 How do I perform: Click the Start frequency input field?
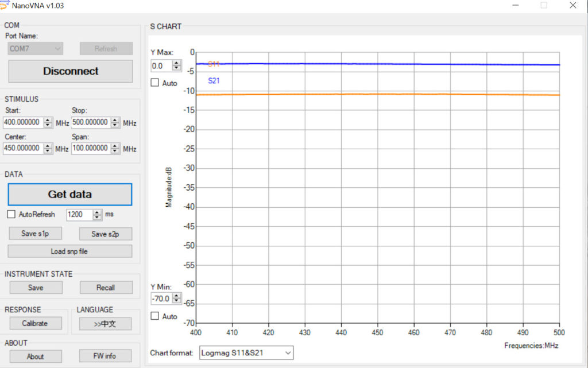23,123
